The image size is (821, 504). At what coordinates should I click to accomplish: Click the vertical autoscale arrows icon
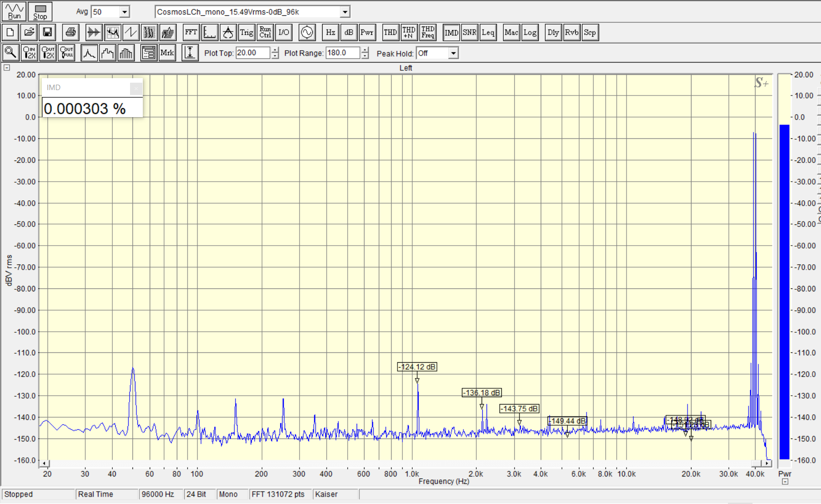coord(190,53)
